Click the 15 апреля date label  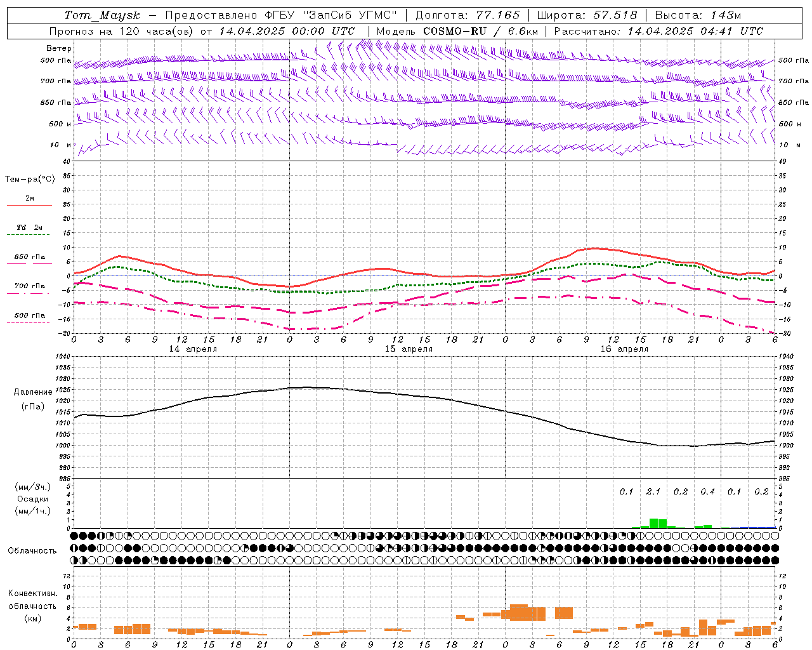[x=409, y=349]
